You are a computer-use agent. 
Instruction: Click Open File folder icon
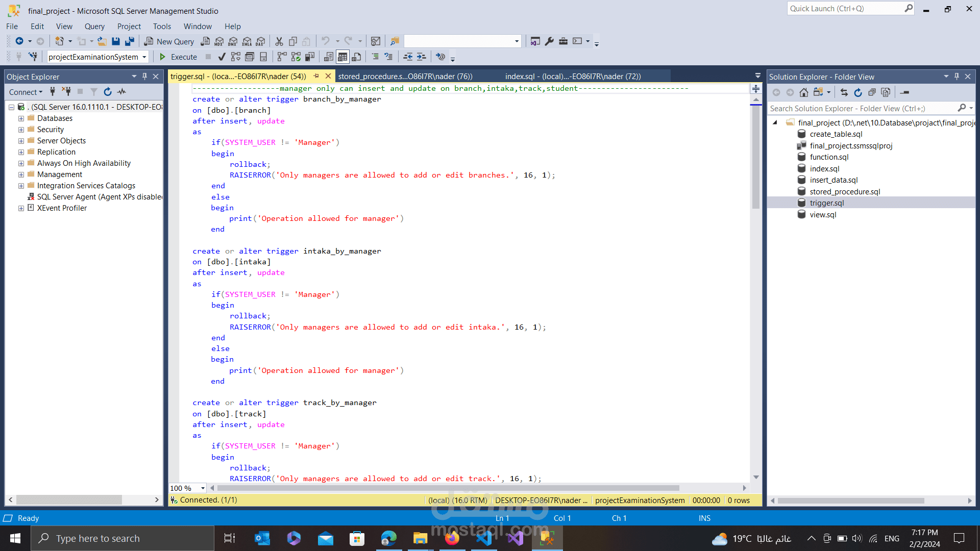(x=102, y=41)
